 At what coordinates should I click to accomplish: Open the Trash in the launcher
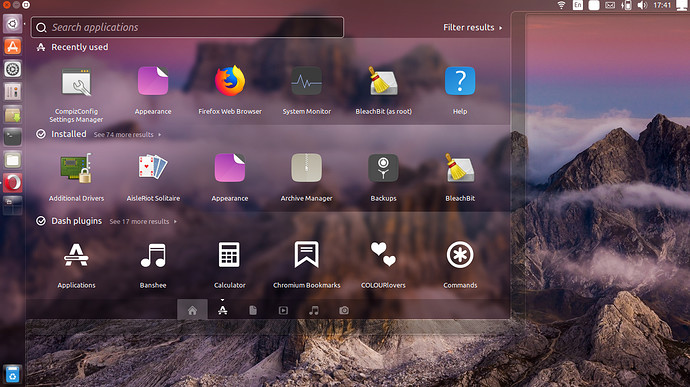13,374
